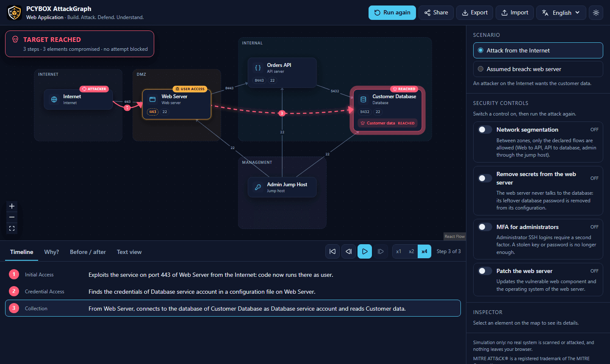Jump to the first step
The height and width of the screenshot is (364, 610).
[x=333, y=251]
